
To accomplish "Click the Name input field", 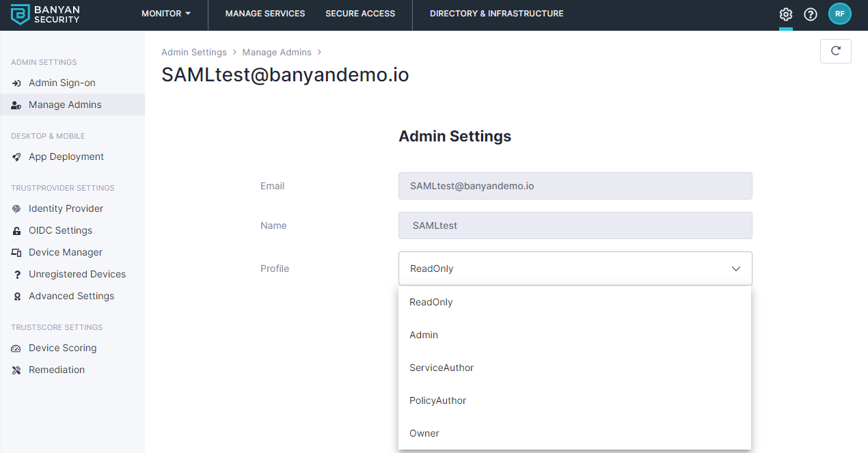I will (x=575, y=225).
